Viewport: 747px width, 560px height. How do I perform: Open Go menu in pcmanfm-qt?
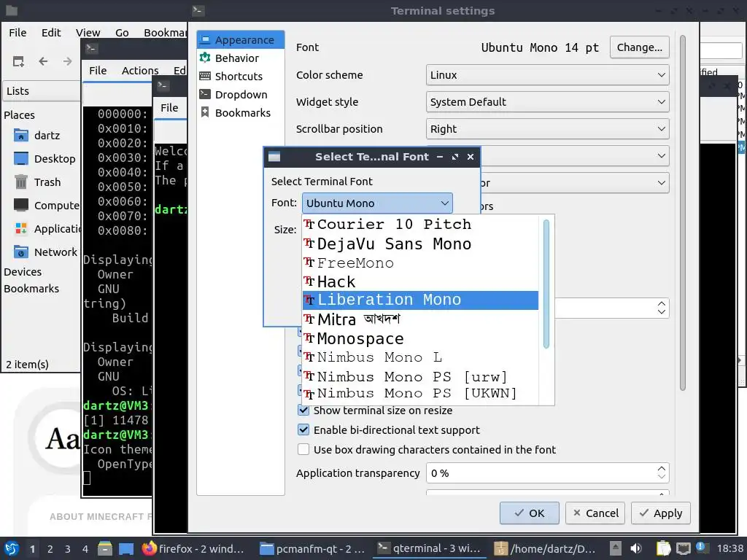(x=122, y=32)
